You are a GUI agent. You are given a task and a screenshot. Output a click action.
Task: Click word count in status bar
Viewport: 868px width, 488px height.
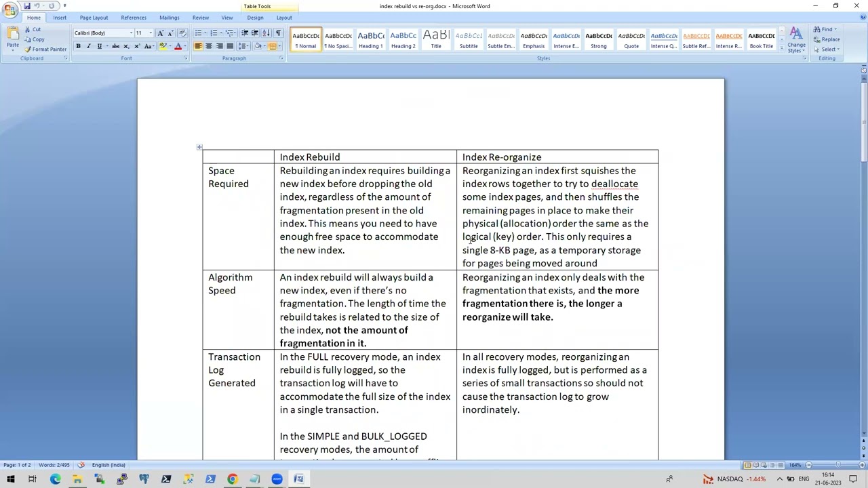coord(54,465)
